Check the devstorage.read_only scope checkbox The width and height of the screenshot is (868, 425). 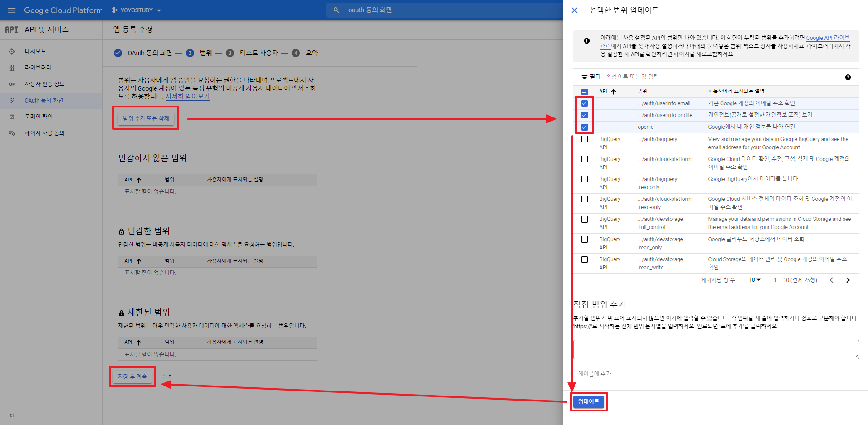tap(585, 239)
